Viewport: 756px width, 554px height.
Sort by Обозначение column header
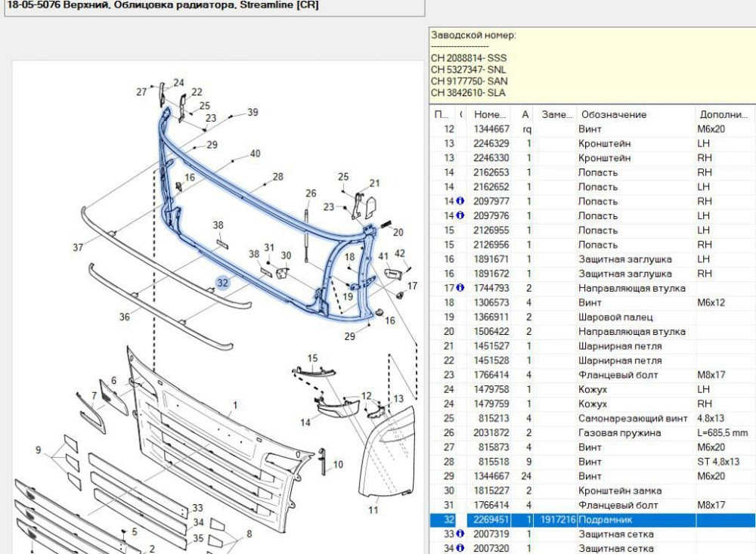click(612, 114)
